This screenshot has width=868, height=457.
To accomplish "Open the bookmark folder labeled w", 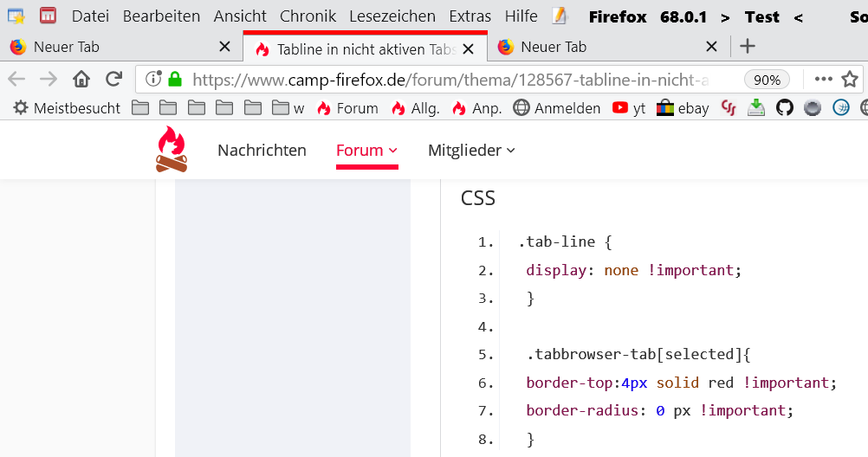I will [288, 108].
